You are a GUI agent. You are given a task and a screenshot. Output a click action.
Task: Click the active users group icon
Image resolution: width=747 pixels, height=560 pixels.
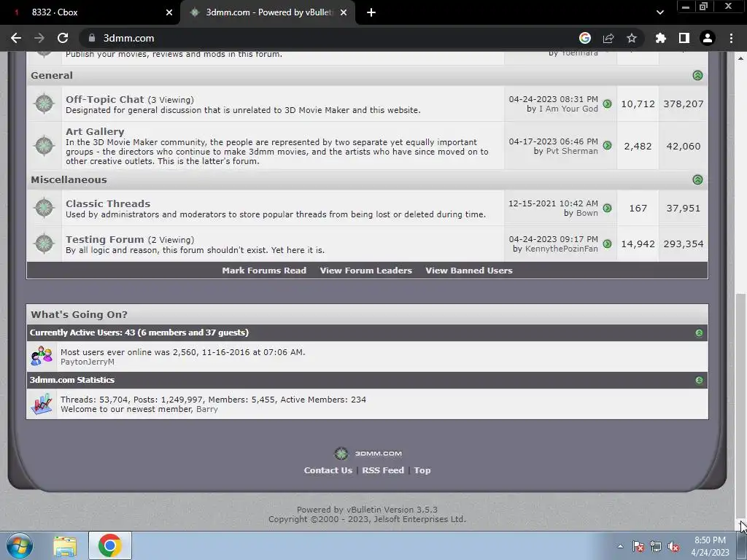[42, 356]
